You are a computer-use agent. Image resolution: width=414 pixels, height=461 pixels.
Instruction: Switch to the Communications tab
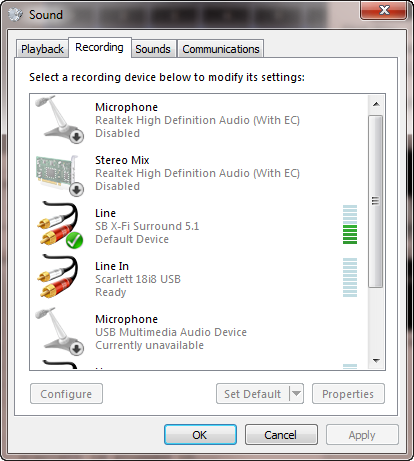(221, 49)
